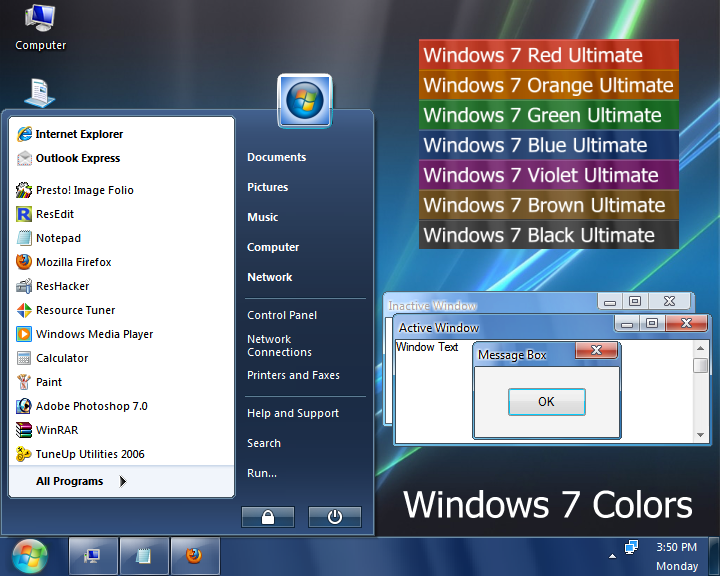Select the Windows 7 Orange Ultimate swatch
This screenshot has width=720, height=576.
point(549,85)
